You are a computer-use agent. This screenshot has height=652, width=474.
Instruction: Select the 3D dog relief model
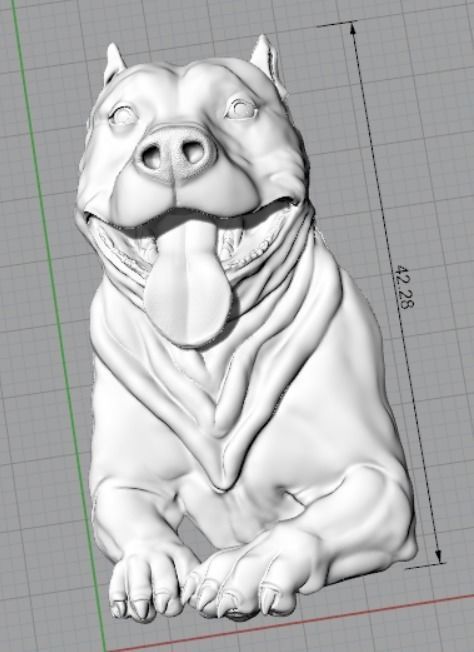tap(245, 328)
